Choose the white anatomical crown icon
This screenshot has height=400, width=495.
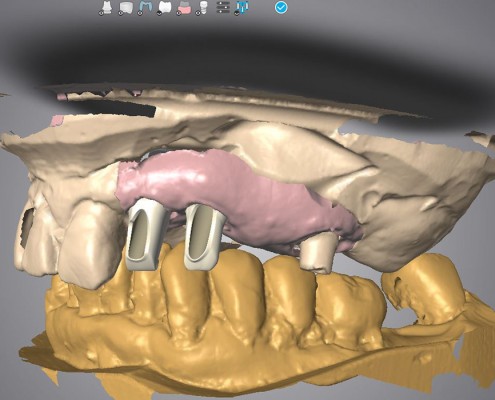click(x=165, y=7)
